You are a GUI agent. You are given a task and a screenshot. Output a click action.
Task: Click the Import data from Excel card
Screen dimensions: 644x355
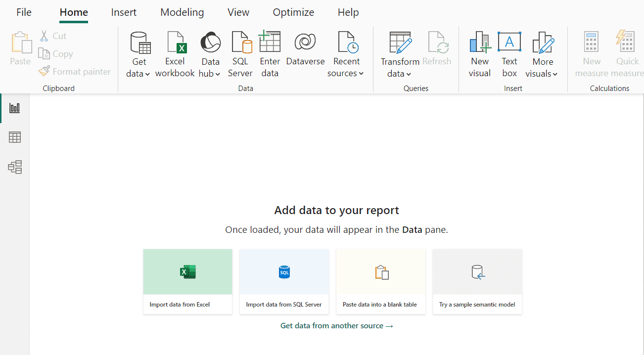[x=187, y=281]
